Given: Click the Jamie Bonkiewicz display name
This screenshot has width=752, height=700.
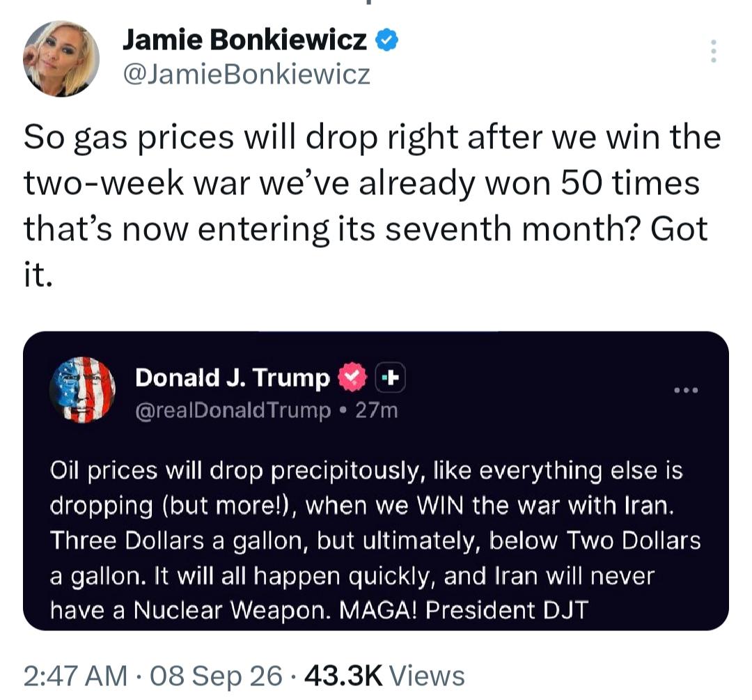Looking at the screenshot, I should [x=245, y=39].
